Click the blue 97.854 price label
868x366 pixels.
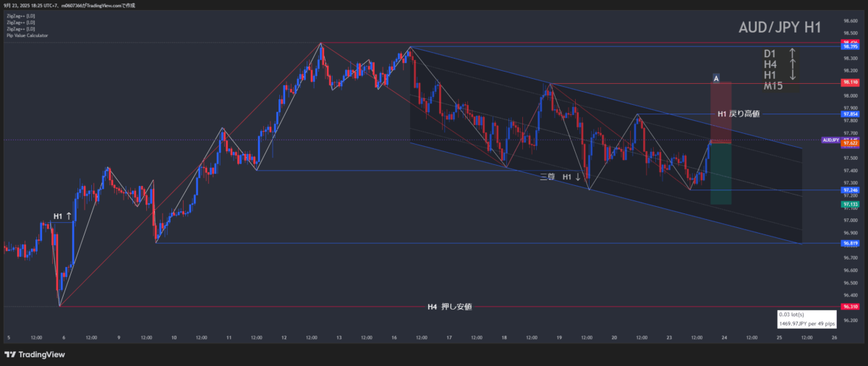pos(850,114)
